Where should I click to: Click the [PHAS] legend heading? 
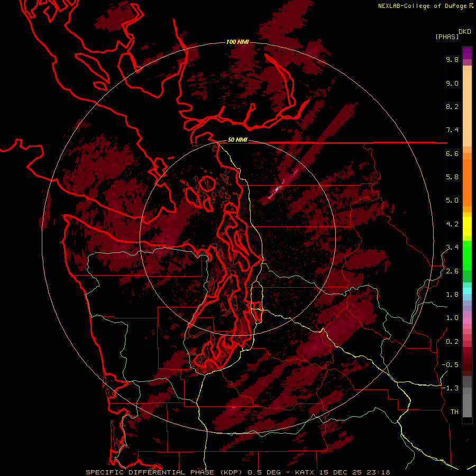447,36
